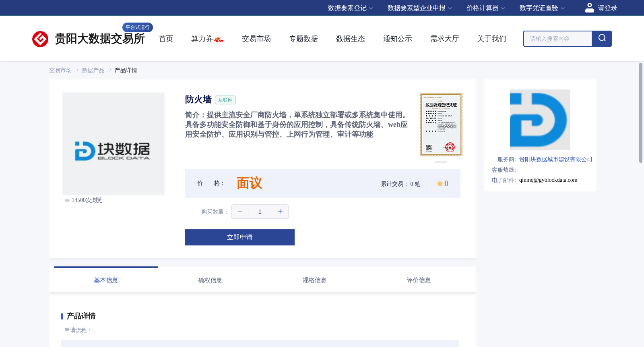Expand the 数字凭证查验 dropdown
The width and height of the screenshot is (644, 347).
coord(542,8)
